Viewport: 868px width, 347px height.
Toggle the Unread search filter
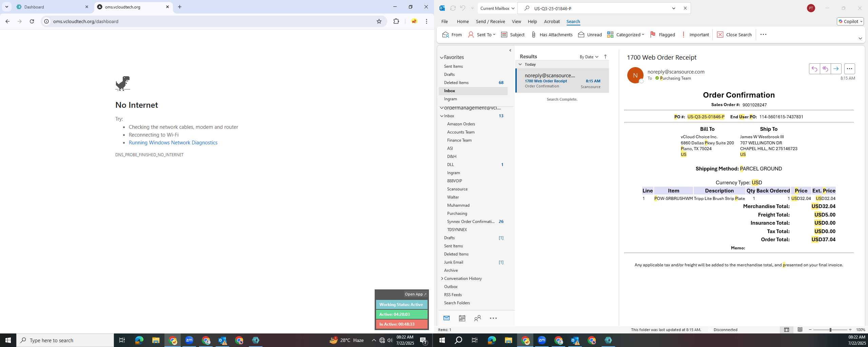point(590,35)
